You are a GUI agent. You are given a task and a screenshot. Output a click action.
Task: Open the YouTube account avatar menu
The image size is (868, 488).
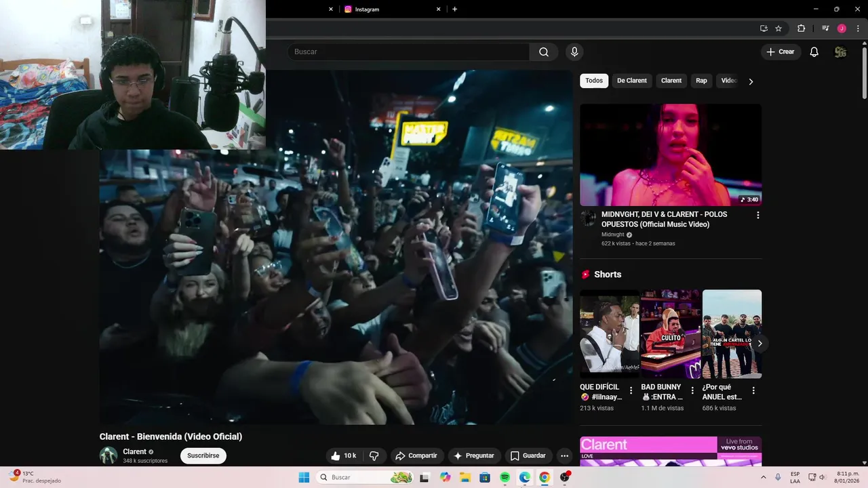click(x=841, y=52)
